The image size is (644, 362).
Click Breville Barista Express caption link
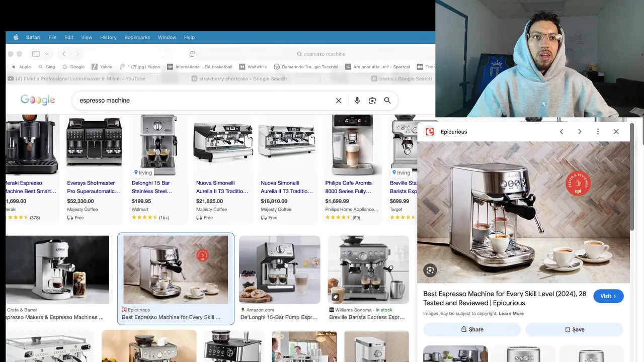click(367, 317)
